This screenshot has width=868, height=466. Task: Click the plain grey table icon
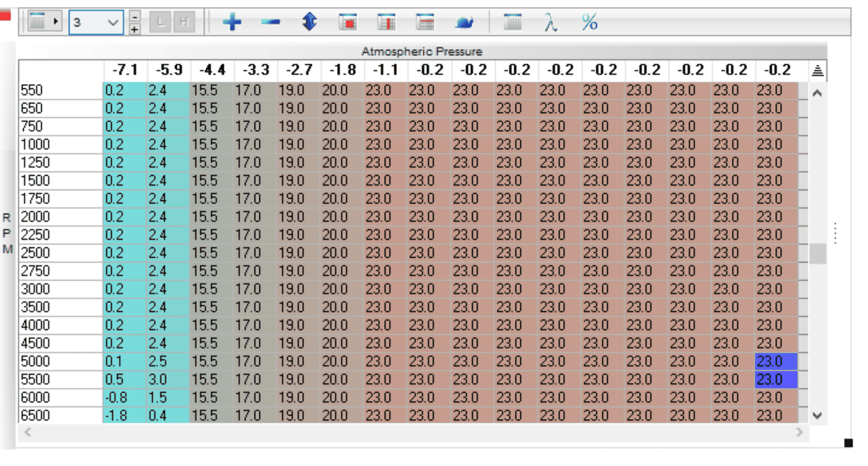[513, 22]
